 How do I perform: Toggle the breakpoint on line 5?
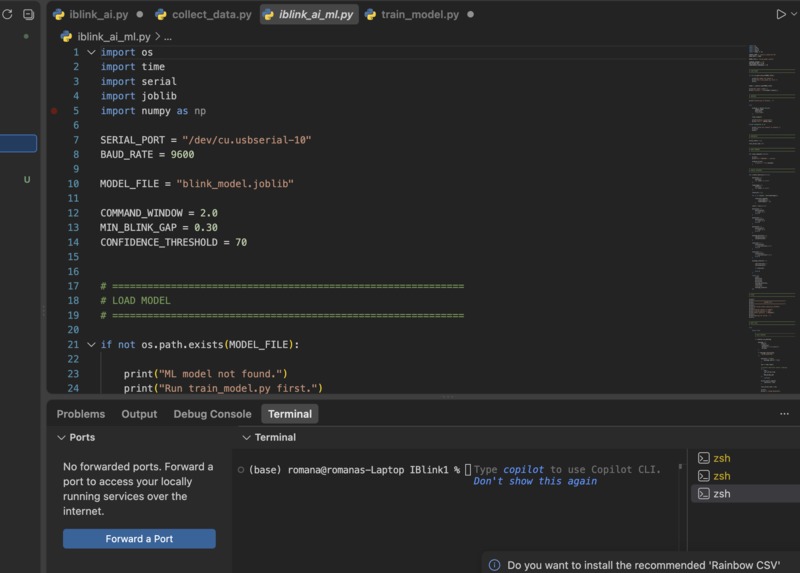click(54, 111)
